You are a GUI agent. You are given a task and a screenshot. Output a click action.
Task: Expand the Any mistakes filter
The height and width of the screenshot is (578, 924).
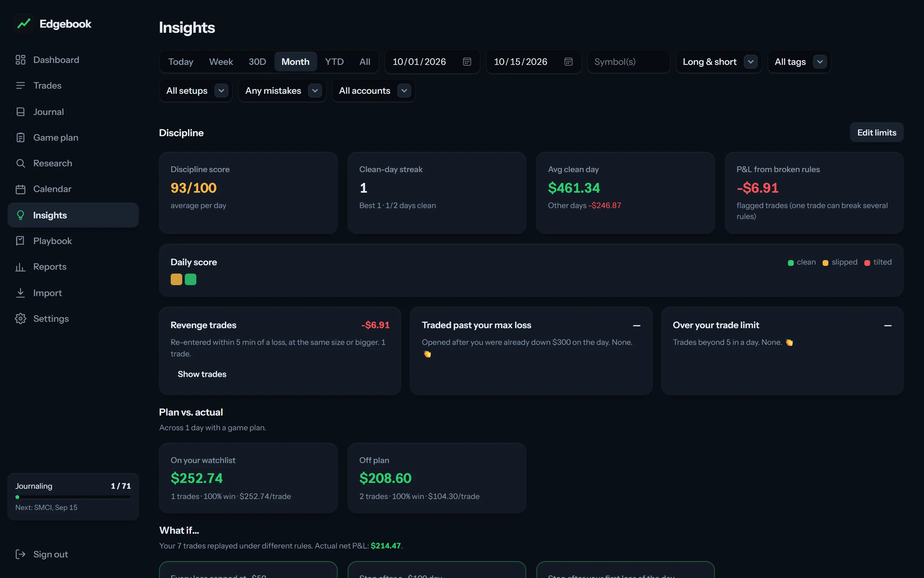315,91
